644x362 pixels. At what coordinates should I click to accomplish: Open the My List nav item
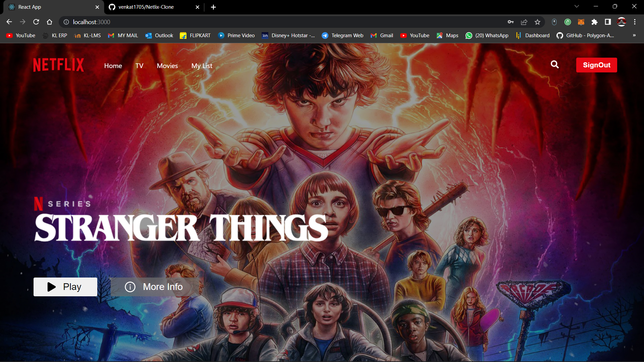coord(202,66)
